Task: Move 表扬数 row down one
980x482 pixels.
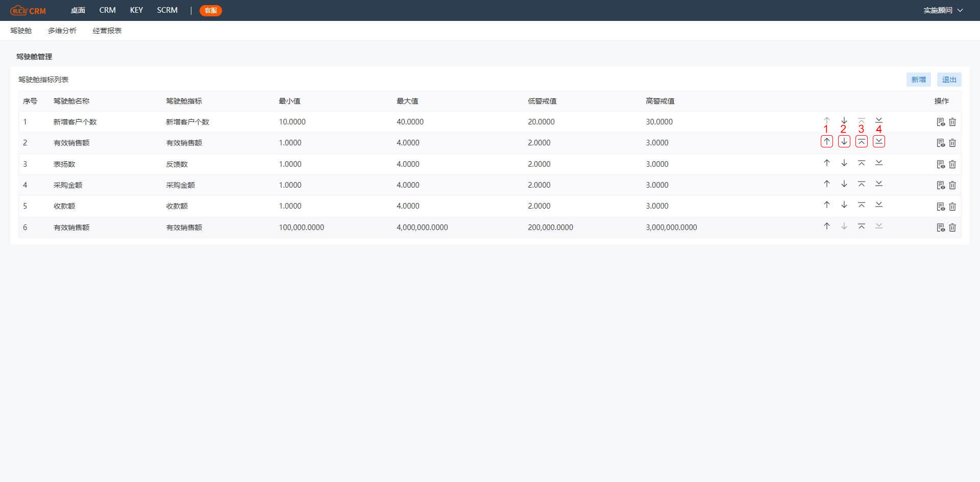Action: pos(844,163)
